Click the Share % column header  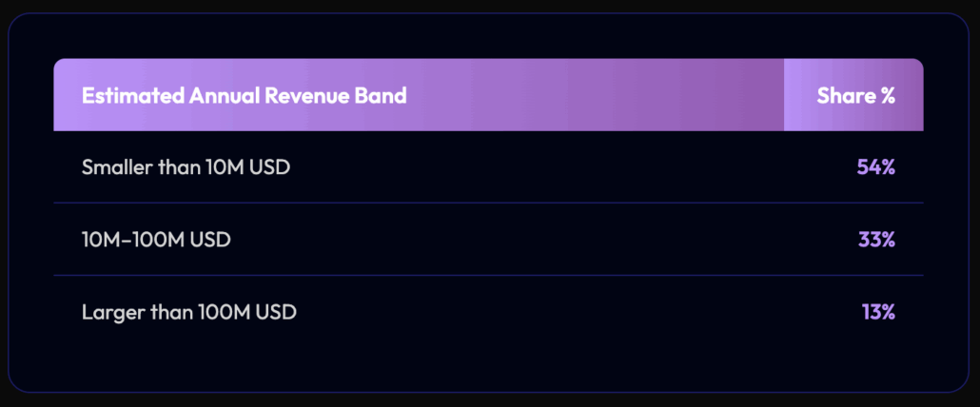855,96
